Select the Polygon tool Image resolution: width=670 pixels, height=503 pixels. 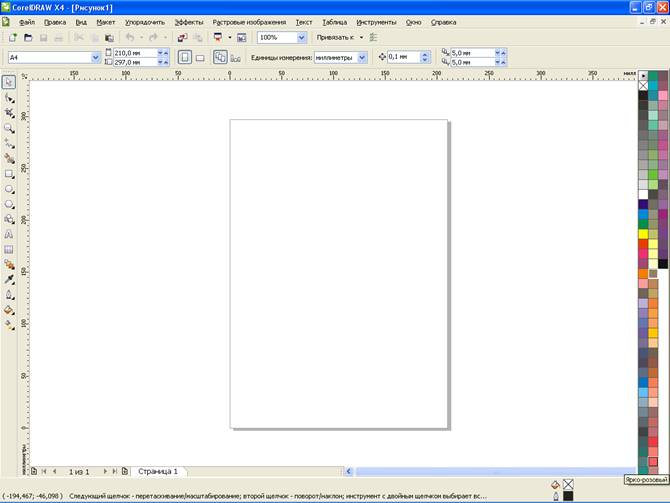(x=9, y=204)
